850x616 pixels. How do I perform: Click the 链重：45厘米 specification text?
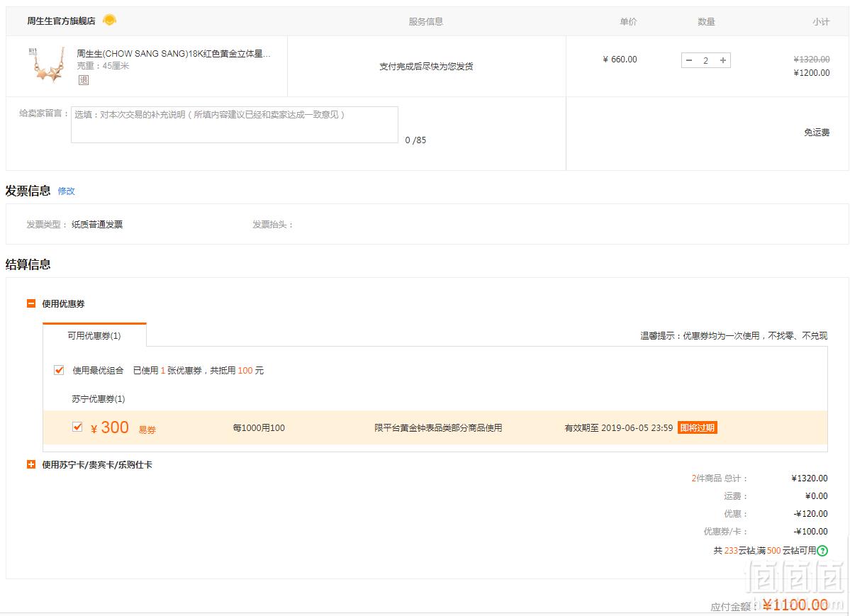click(103, 66)
